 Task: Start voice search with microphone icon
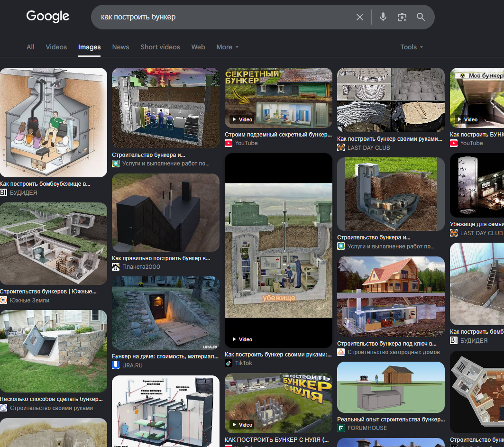[x=383, y=17]
